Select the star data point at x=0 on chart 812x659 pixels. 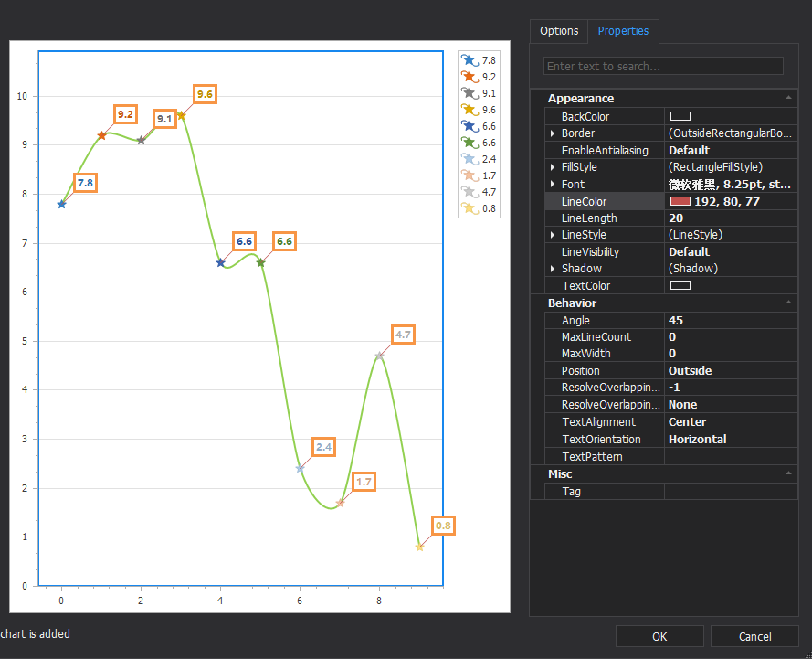[x=61, y=204]
